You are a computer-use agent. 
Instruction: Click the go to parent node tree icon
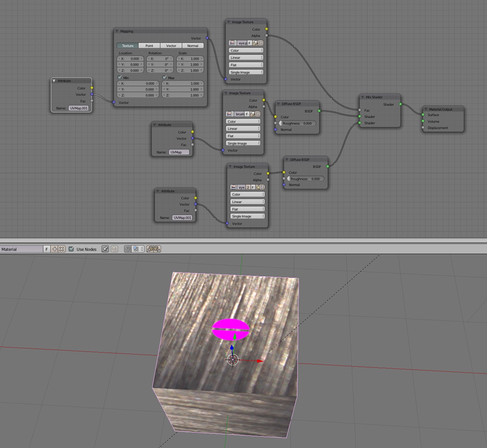114,249
